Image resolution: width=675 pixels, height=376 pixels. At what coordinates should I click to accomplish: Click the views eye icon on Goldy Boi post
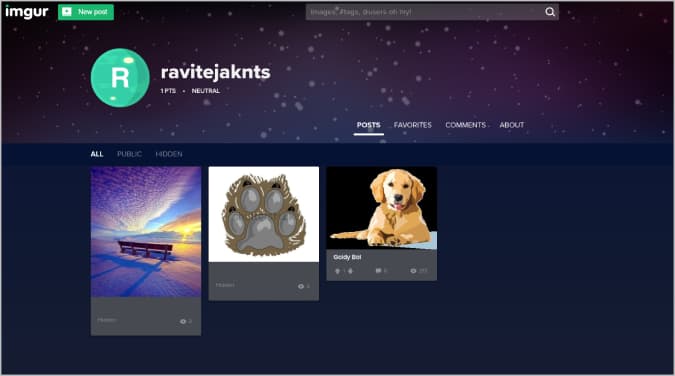click(413, 271)
